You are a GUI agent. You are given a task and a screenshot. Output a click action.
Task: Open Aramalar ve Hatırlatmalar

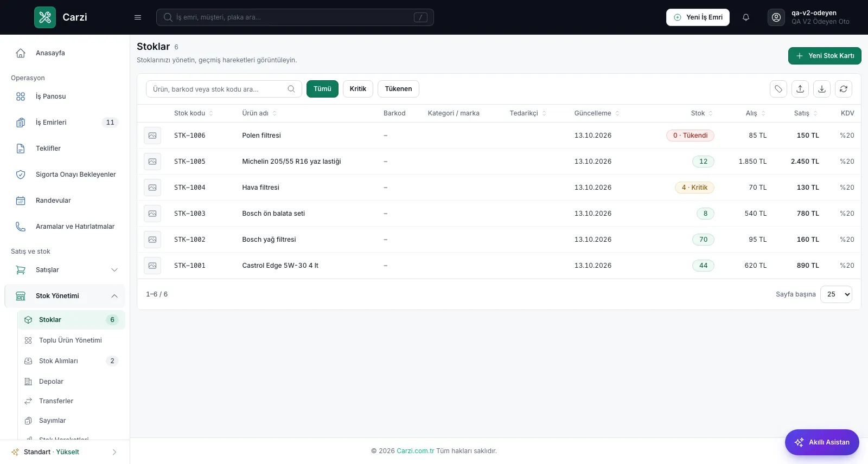(x=65, y=227)
